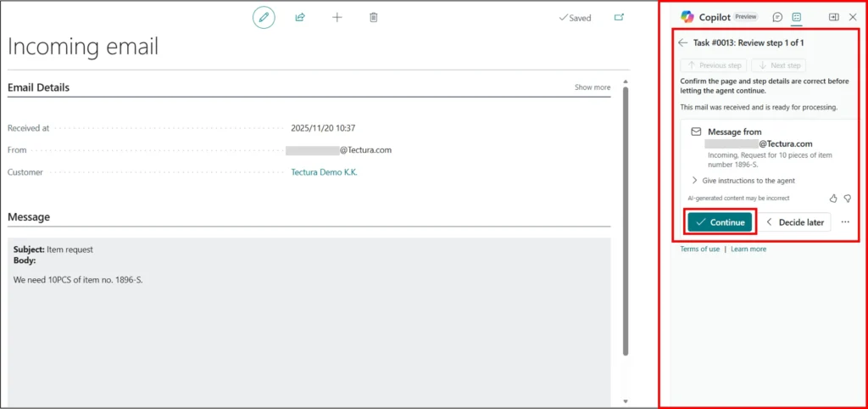868x409 pixels.
Task: Click the Decide later button
Action: [794, 222]
